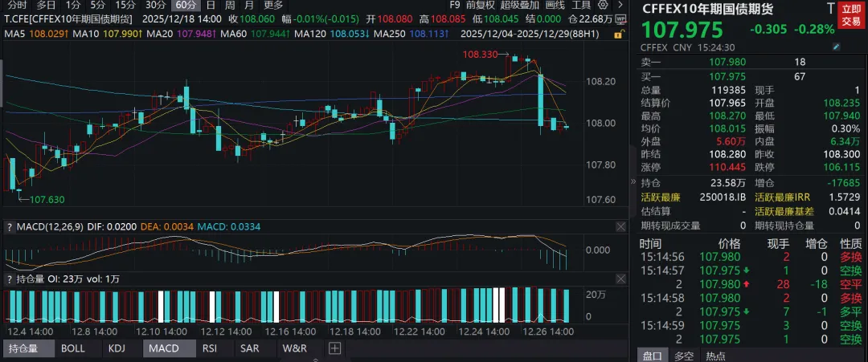Close the MACD indicator panel
868x362 pixels.
pyautogui.click(x=620, y=228)
